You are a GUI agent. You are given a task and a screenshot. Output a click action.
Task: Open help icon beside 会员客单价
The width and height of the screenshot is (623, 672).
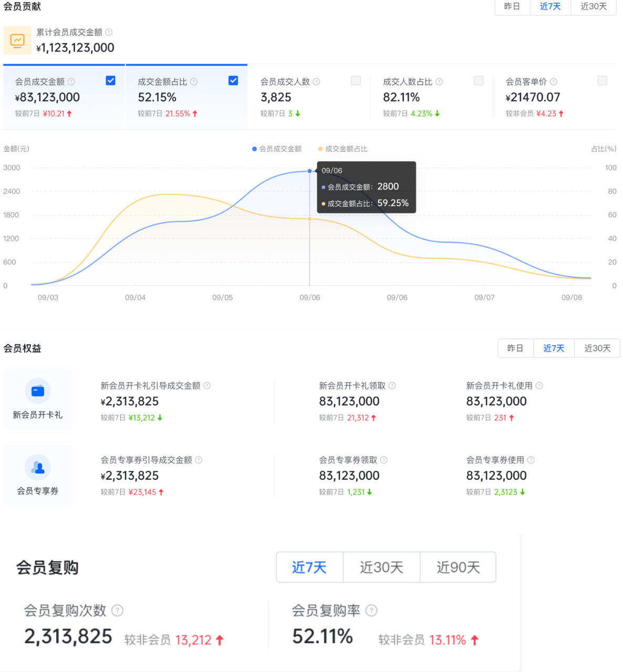(554, 82)
